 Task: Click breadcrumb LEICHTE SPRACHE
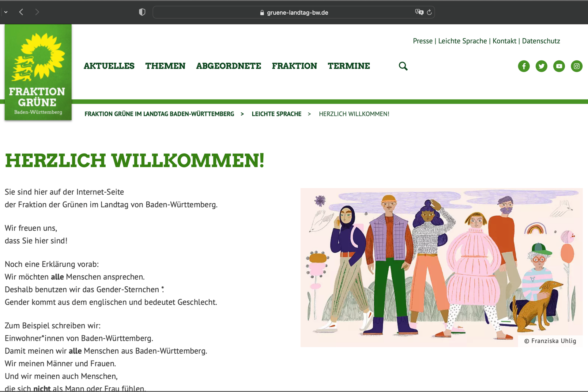coord(277,114)
